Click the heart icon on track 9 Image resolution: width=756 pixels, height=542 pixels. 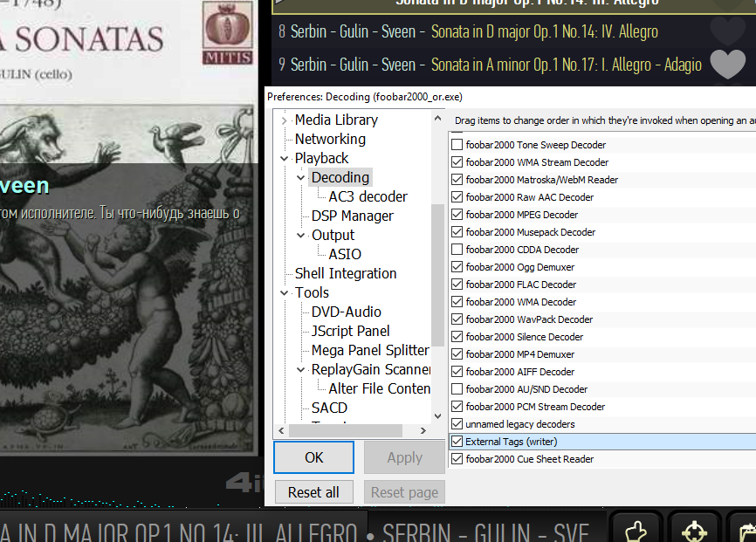point(727,65)
